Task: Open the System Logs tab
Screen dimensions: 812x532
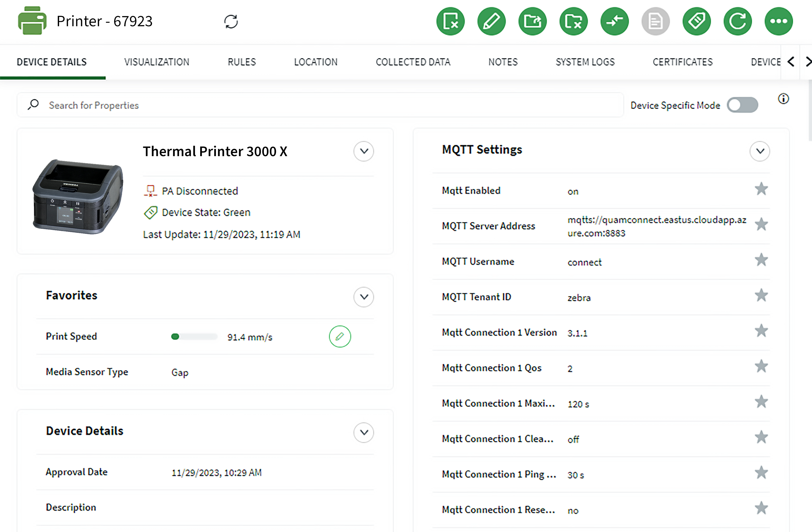Action: pyautogui.click(x=585, y=62)
